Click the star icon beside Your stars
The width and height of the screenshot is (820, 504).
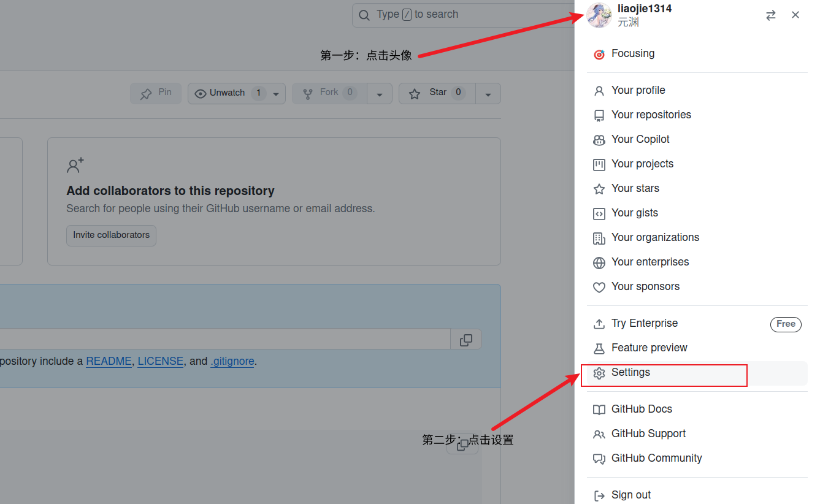599,189
